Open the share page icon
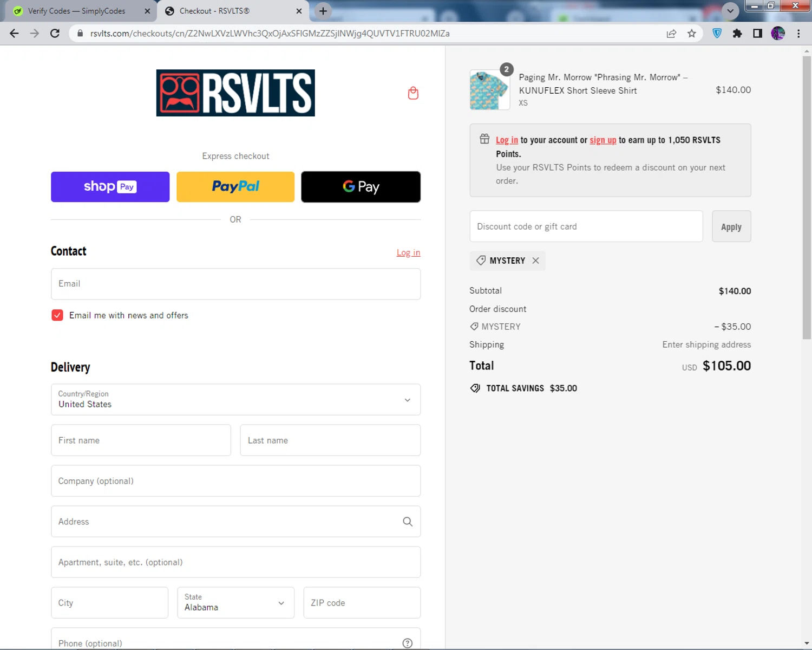The image size is (812, 650). (x=671, y=34)
